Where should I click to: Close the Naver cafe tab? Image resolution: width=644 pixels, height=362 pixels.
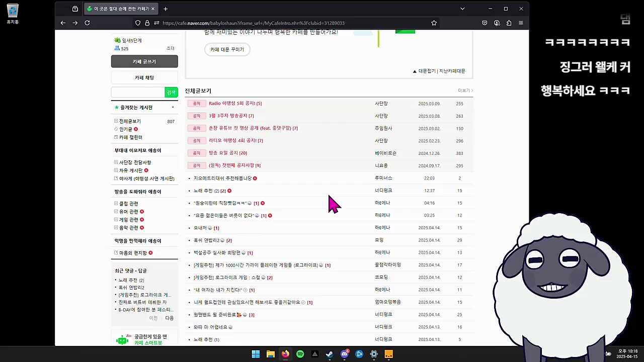click(x=153, y=9)
